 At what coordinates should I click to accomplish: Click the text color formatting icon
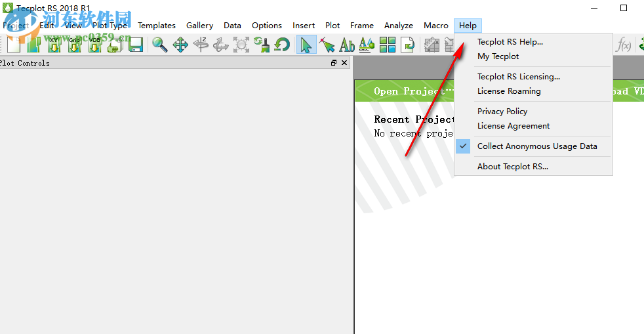pos(367,45)
